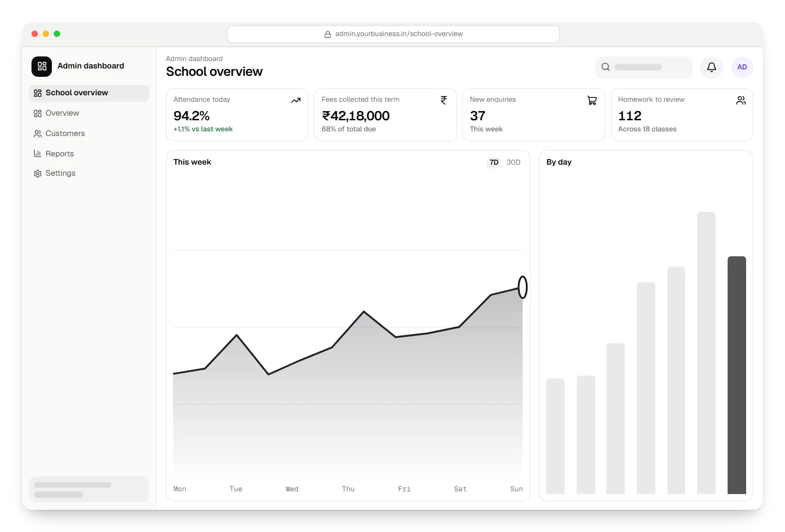Open the Reports section

click(89, 154)
